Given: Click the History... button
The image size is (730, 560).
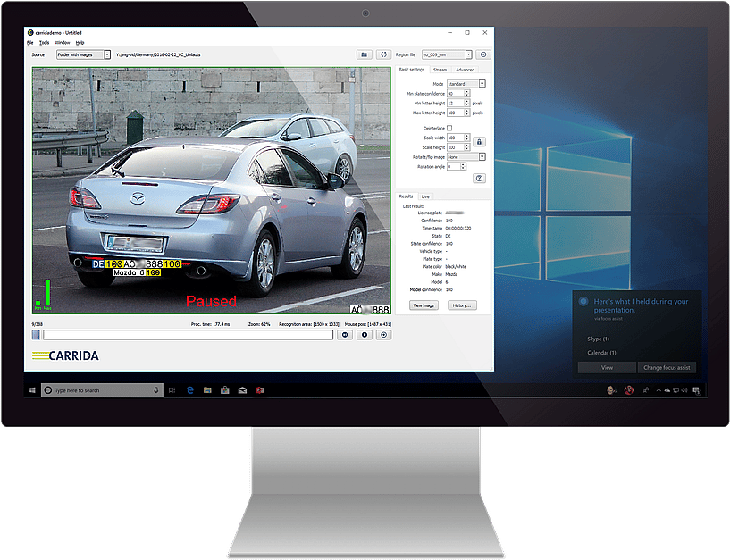Looking at the screenshot, I should [x=461, y=305].
